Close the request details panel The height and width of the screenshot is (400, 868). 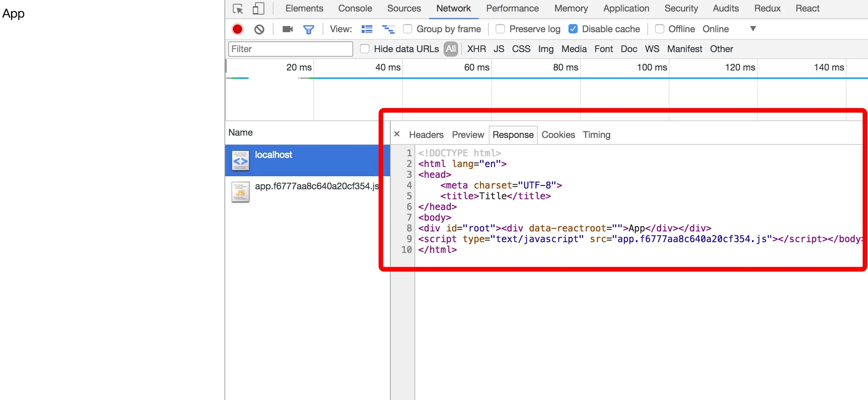(x=397, y=134)
